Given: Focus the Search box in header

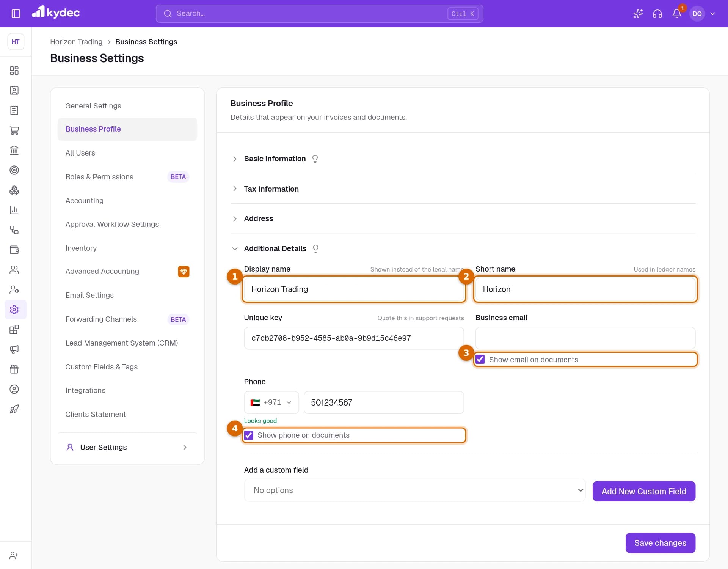Looking at the screenshot, I should pos(319,14).
